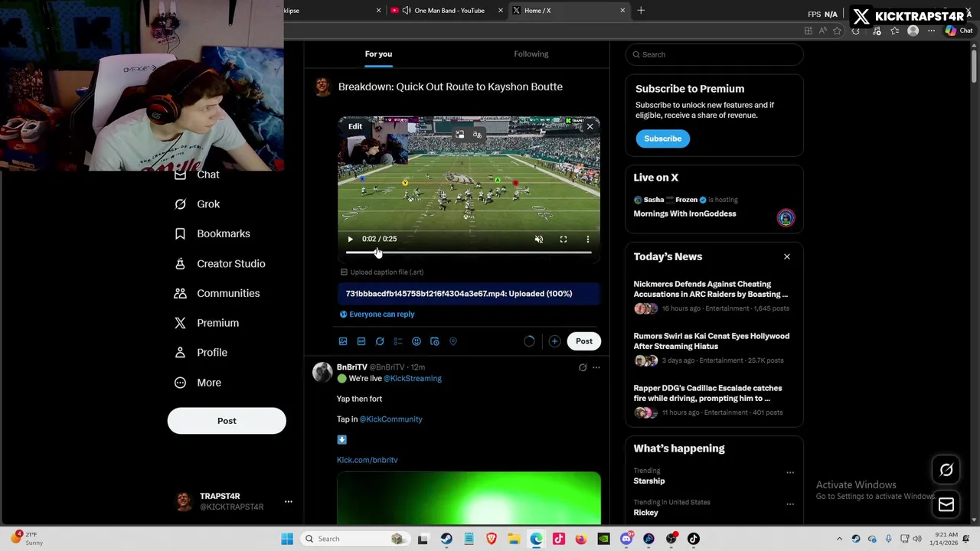
Task: Close the Home / X browser tab
Action: pos(622,11)
